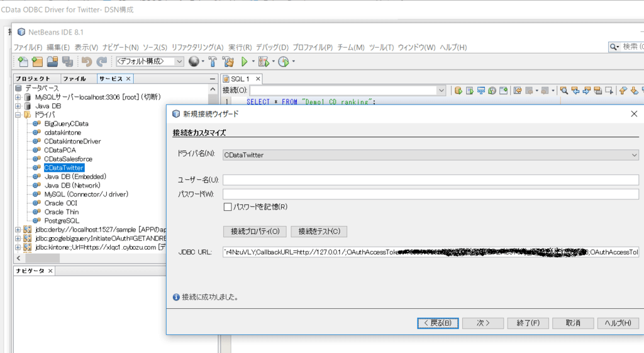Screen dimensions: 644x353
Task: Expand the Java DB tree node
Action: point(18,106)
